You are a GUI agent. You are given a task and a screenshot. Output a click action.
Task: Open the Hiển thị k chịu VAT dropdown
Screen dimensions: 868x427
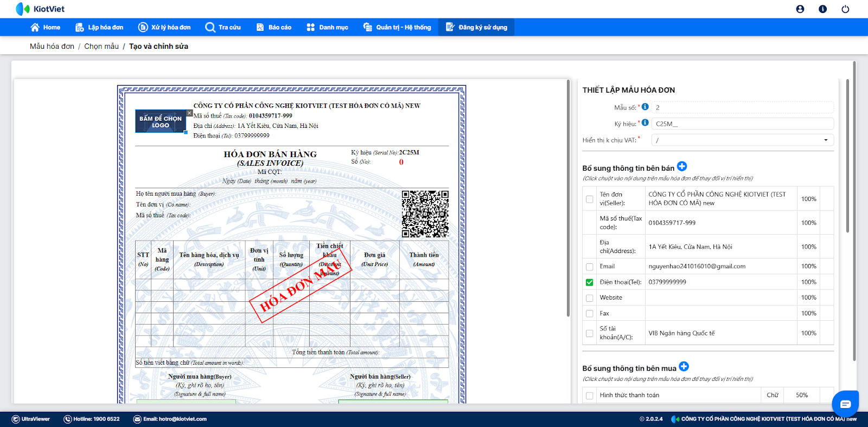(x=743, y=140)
